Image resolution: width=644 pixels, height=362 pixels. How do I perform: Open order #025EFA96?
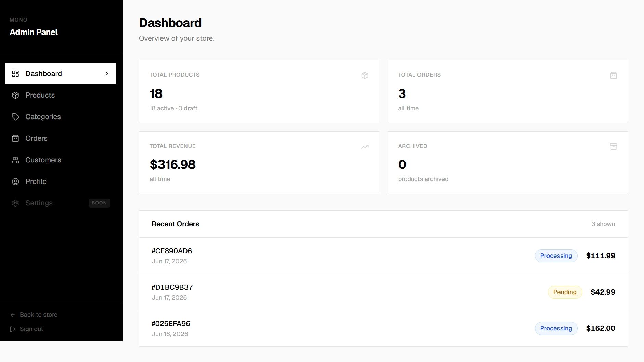(x=383, y=328)
